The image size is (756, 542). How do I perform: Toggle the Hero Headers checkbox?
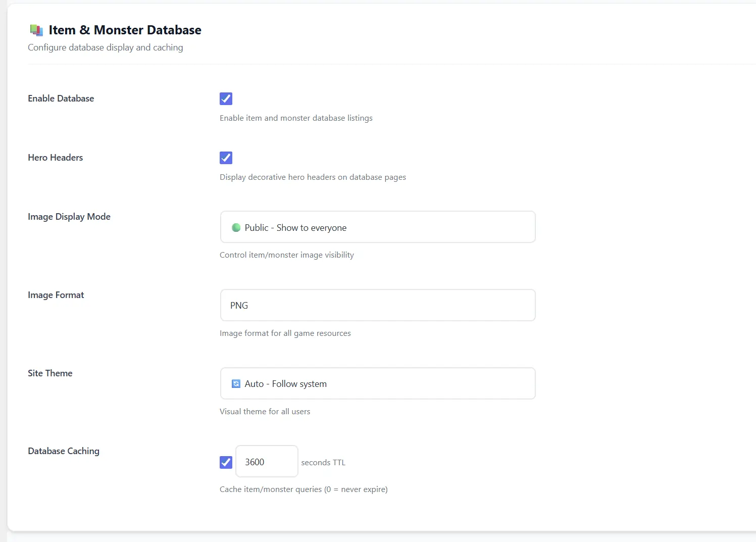(226, 158)
